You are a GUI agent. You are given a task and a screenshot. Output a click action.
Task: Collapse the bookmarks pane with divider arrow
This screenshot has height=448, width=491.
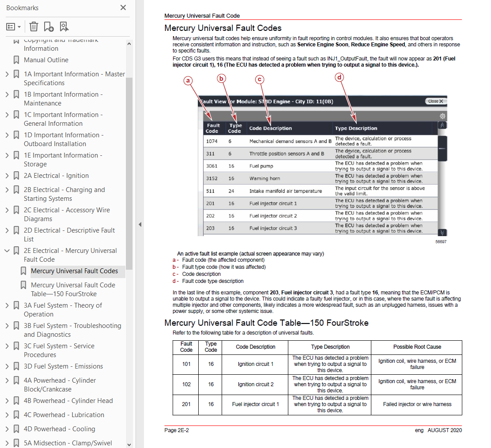pos(140,224)
